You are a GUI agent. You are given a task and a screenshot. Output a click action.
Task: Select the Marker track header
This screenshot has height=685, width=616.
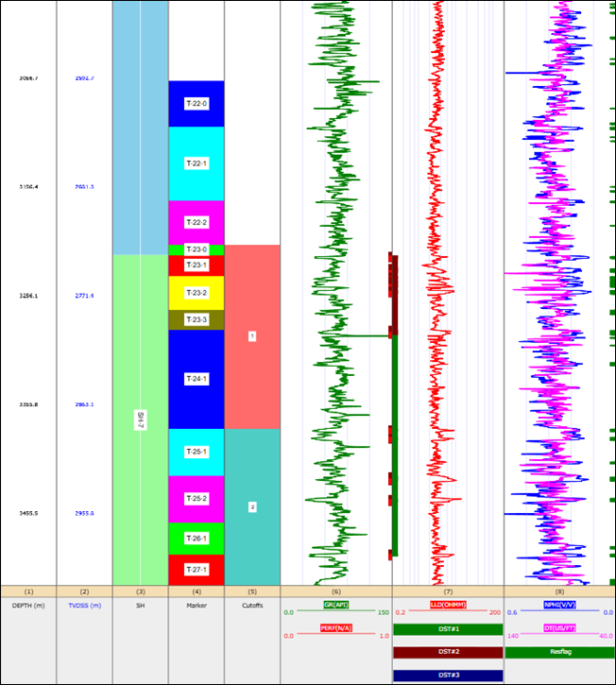197,604
